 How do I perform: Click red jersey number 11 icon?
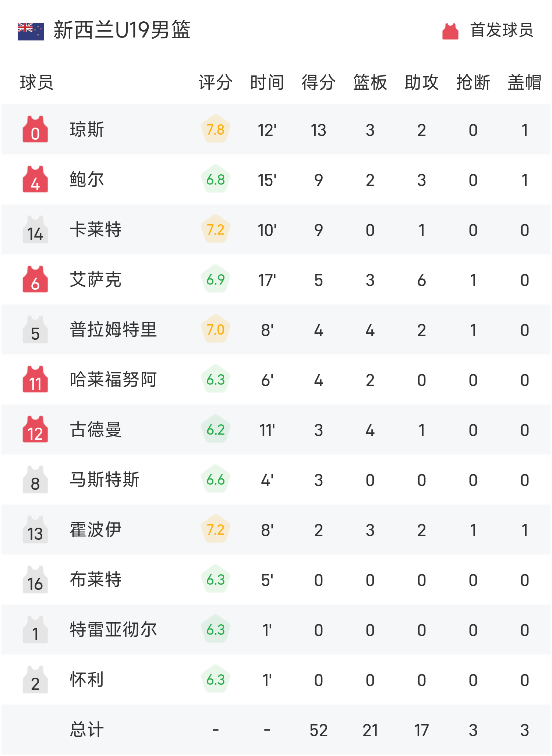35,379
